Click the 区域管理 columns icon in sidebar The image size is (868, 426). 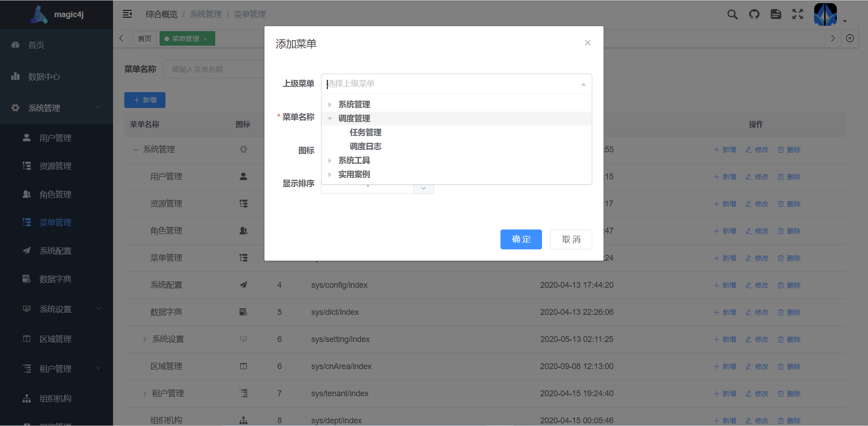27,339
